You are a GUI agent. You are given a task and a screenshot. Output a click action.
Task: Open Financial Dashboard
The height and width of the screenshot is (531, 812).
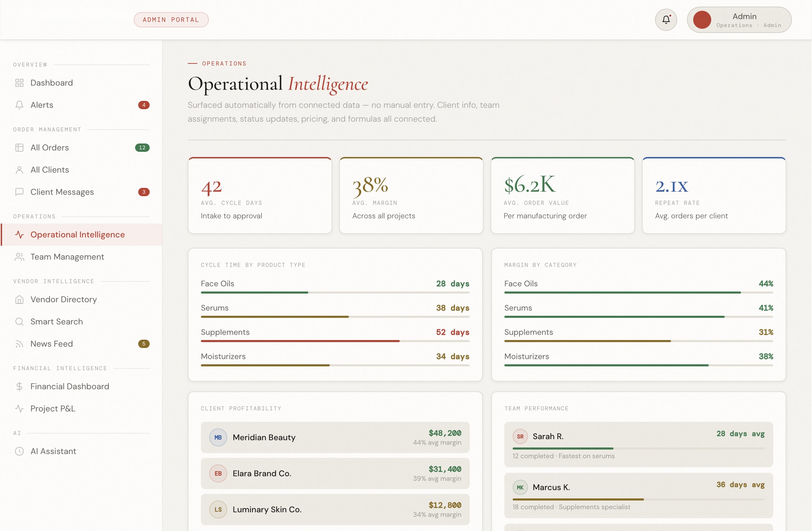click(82, 386)
